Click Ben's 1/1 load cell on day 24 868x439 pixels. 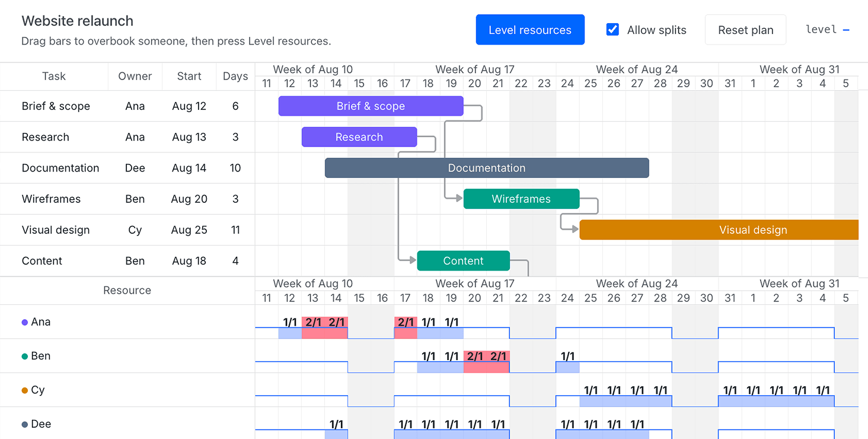(x=567, y=362)
